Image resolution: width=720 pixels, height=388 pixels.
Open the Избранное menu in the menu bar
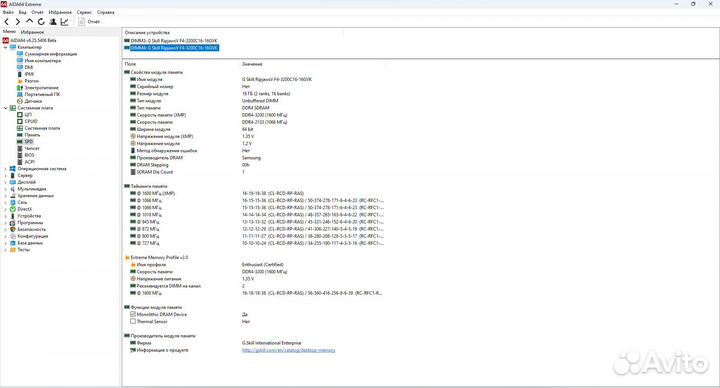[60, 12]
